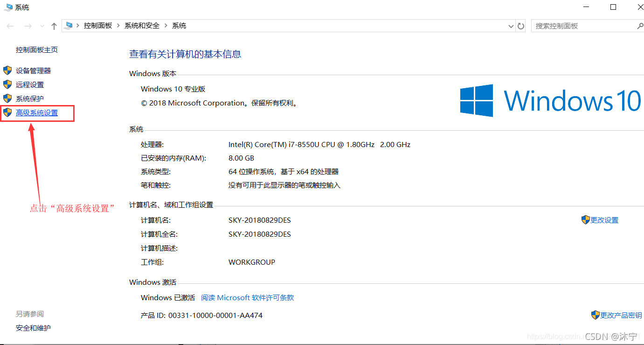Open 控制面板主页 link

[37, 50]
